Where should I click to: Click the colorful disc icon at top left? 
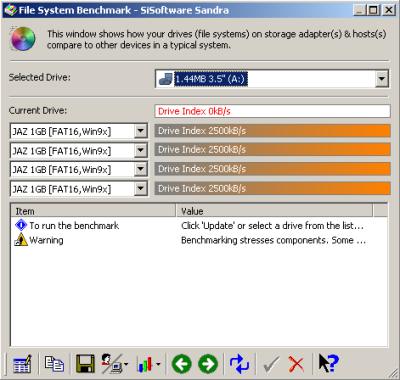pyautogui.click(x=23, y=39)
